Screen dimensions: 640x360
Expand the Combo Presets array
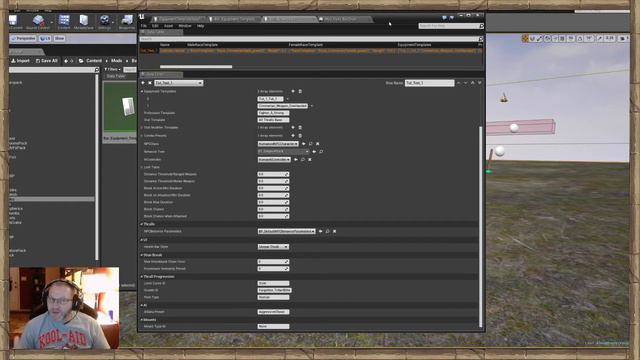[142, 136]
